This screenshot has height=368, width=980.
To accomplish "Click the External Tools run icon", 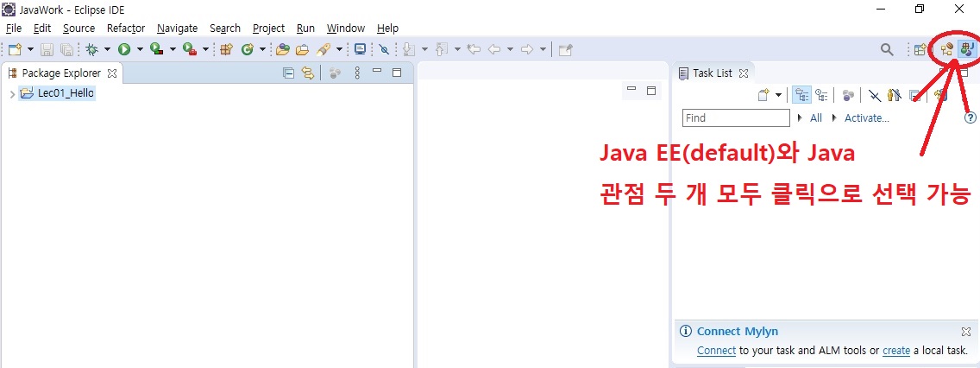I will 190,49.
